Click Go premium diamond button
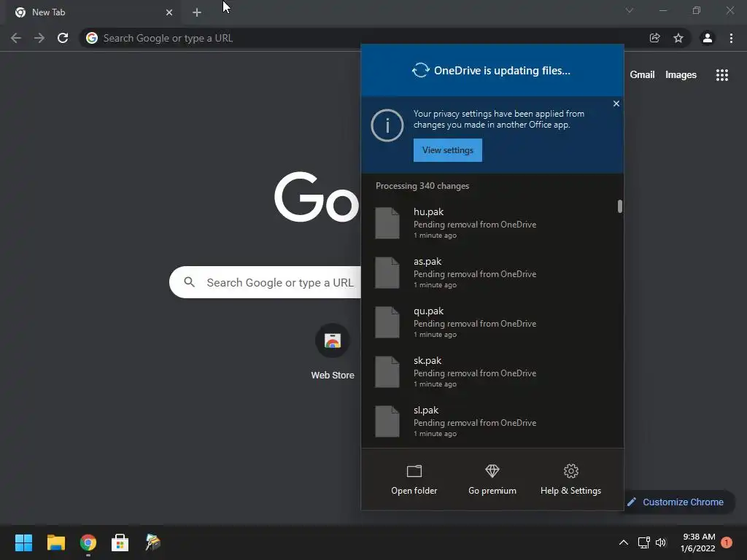747x560 pixels. pos(492,480)
